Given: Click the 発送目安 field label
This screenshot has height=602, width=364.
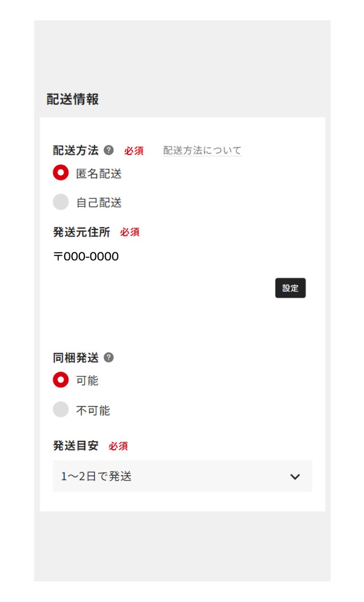Looking at the screenshot, I should pyautogui.click(x=76, y=445).
